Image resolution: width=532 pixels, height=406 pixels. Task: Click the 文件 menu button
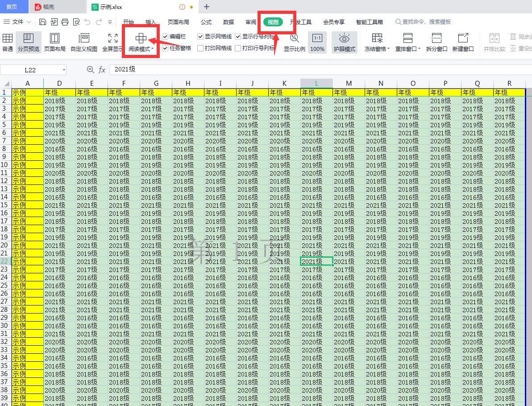18,22
